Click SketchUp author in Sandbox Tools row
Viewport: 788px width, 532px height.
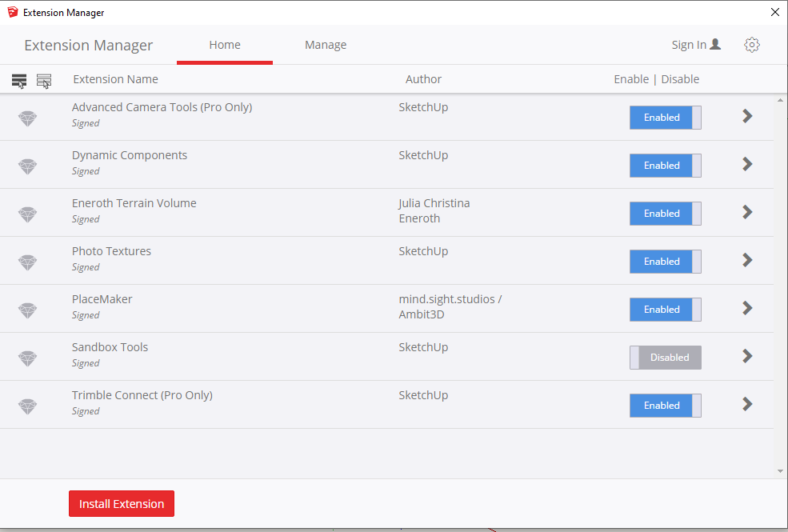pos(424,347)
